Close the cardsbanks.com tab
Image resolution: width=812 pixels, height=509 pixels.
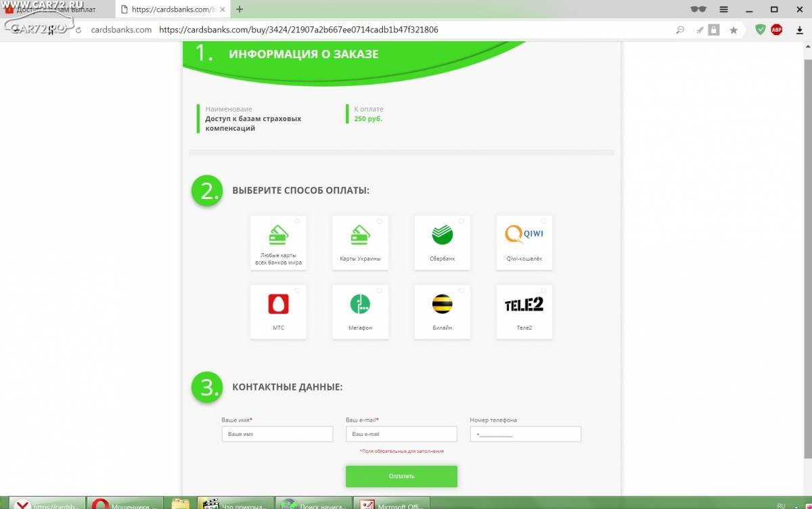(x=223, y=9)
